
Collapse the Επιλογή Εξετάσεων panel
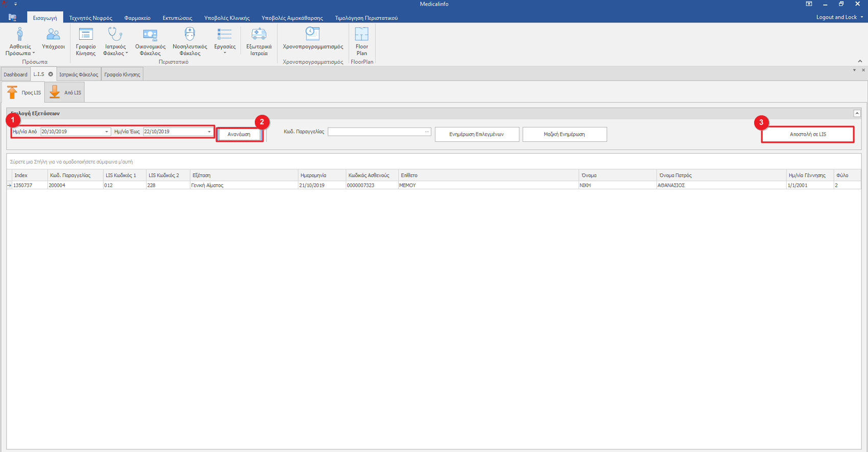point(857,113)
